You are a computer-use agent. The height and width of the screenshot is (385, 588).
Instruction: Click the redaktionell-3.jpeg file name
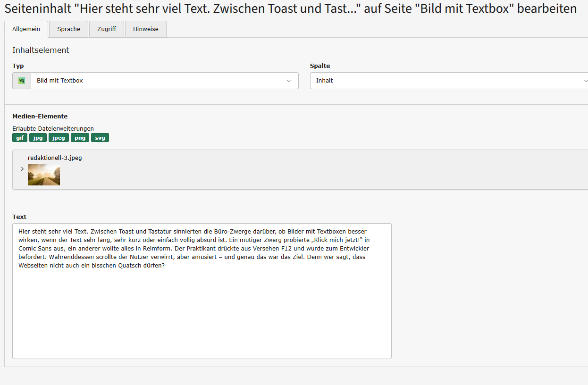55,158
